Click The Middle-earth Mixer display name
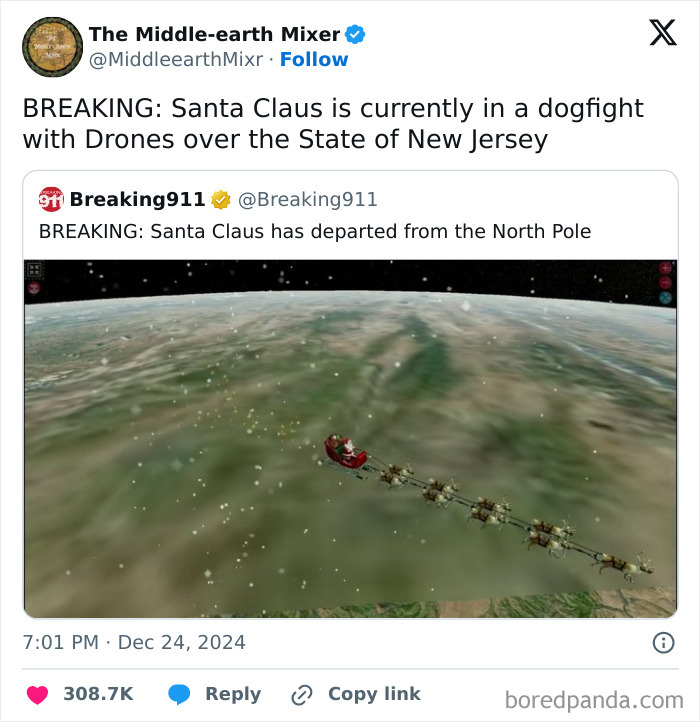The width and height of the screenshot is (700, 722). (x=214, y=35)
